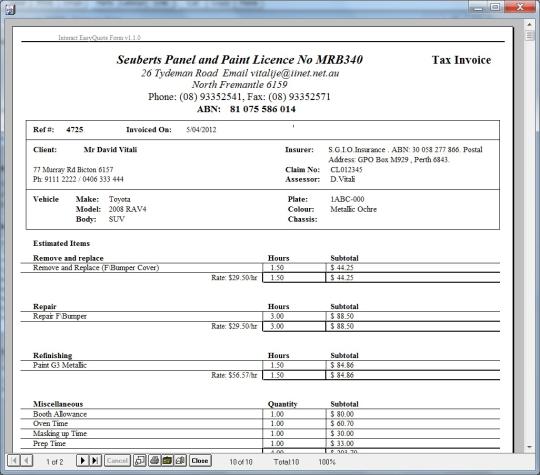Click the client name Mr David Vitali

(110, 149)
